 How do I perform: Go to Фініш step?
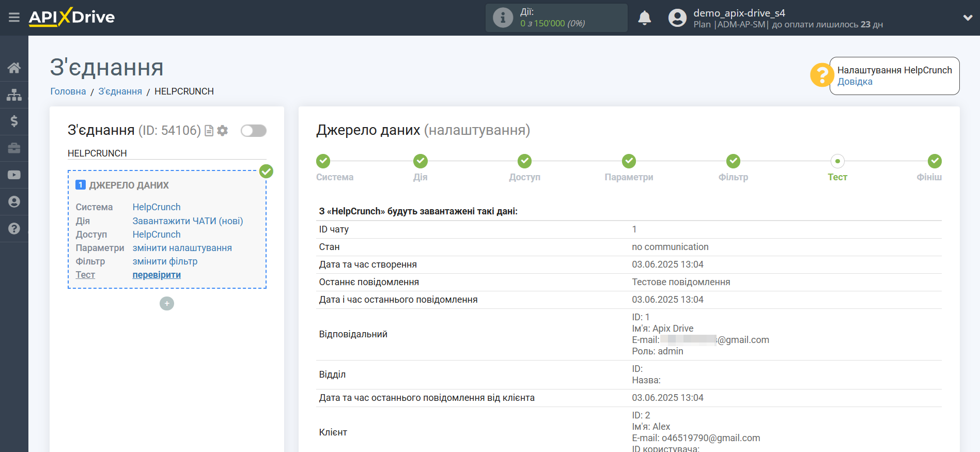(x=935, y=161)
